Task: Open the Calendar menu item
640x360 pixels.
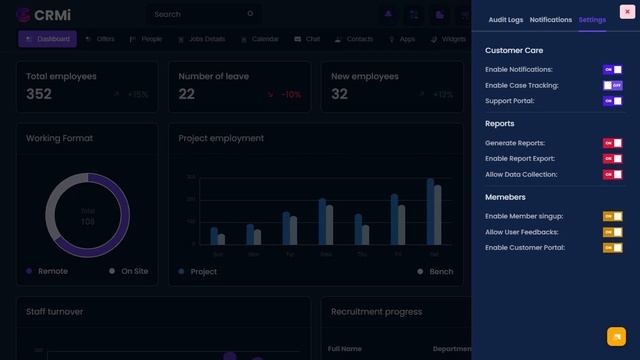Action: point(260,39)
